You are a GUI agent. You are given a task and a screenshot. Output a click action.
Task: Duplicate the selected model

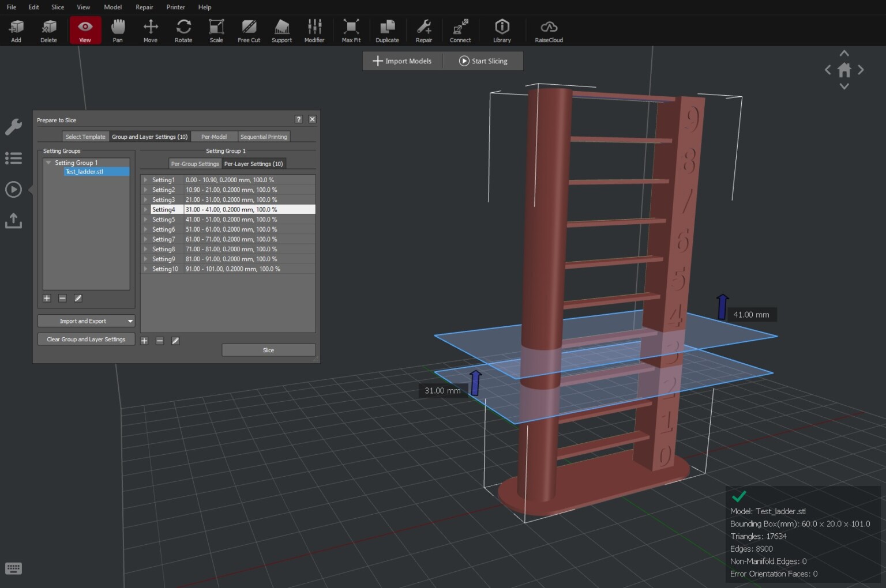tap(387, 30)
